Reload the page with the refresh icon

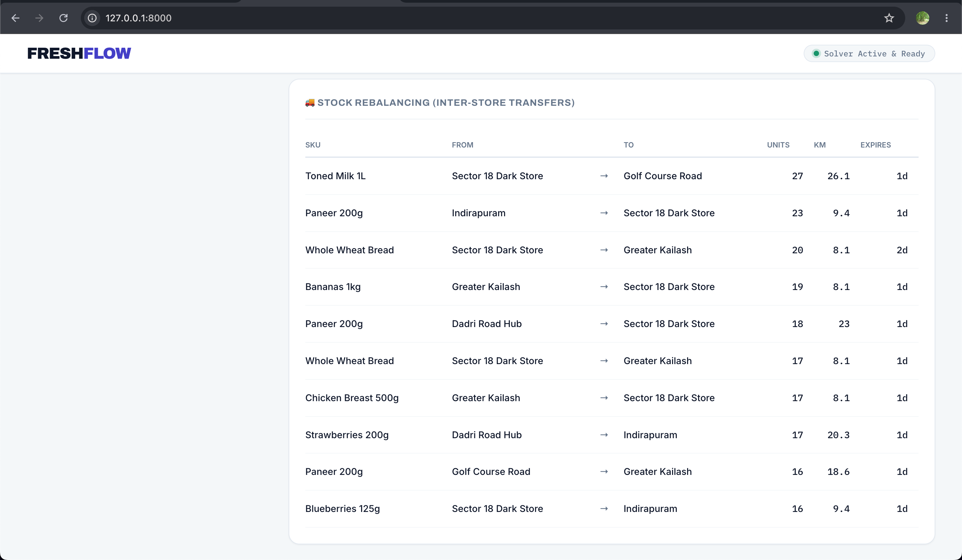63,18
